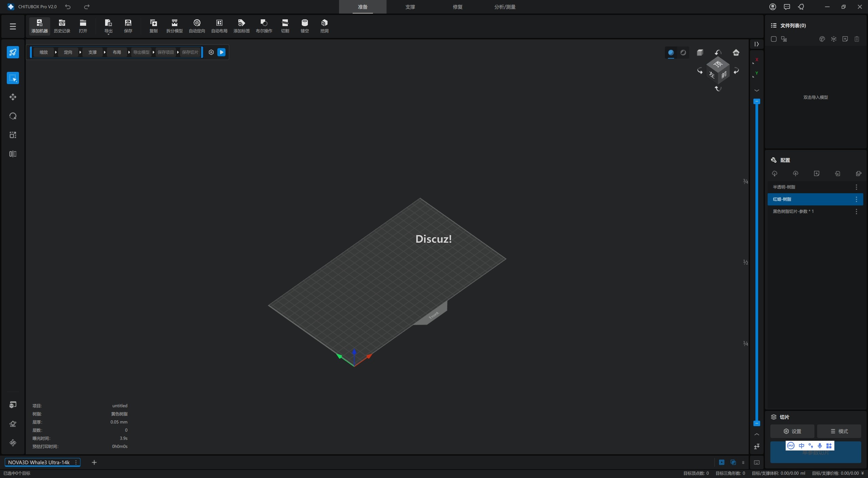The image size is (868, 478).
Task: Collapse the right side panel
Action: tap(756, 44)
